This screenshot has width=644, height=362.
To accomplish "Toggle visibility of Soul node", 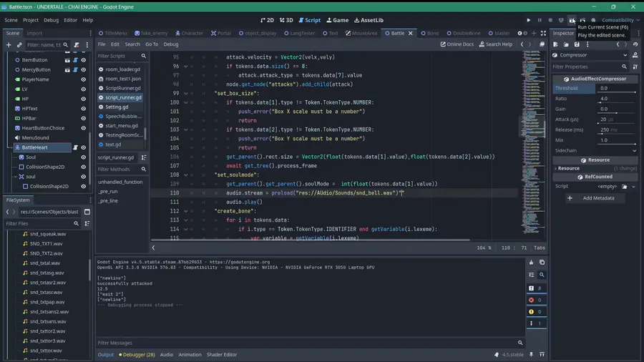I will (84, 157).
